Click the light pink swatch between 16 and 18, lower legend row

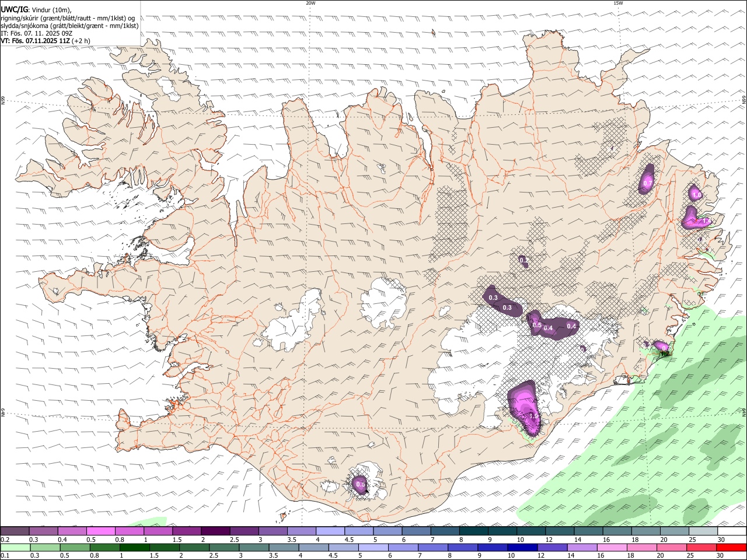click(x=612, y=547)
